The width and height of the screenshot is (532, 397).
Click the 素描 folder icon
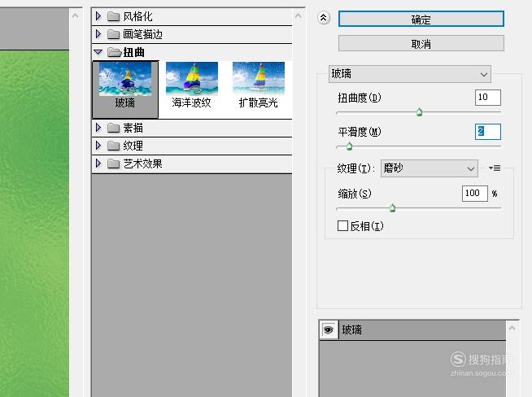click(113, 128)
